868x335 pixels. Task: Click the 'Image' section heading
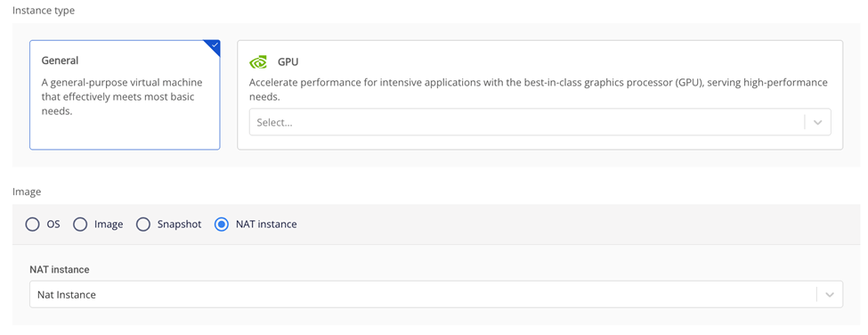tap(27, 192)
